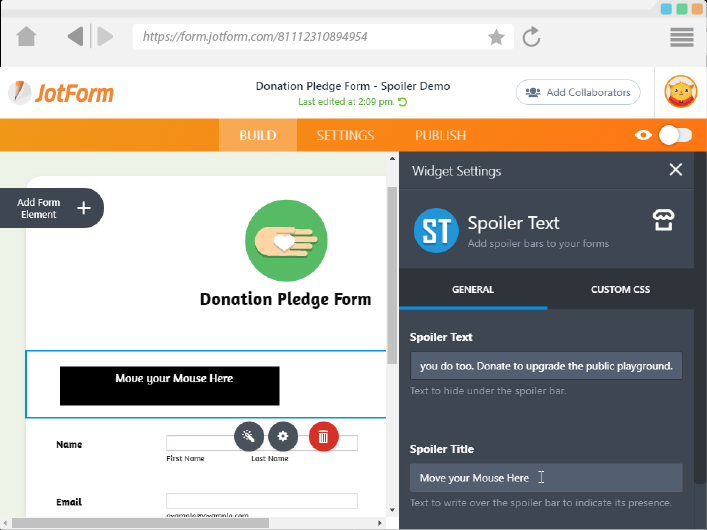Toggle the preview form switch
The height and width of the screenshot is (530, 707).
click(675, 135)
